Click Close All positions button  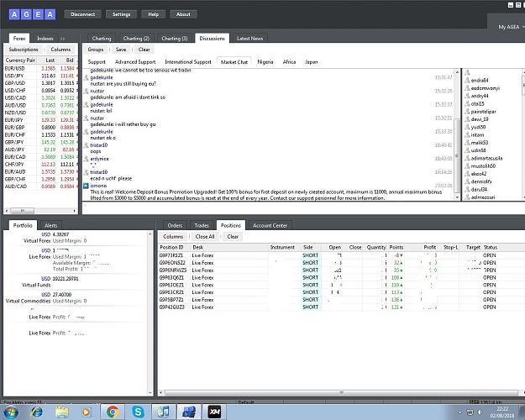(x=205, y=236)
